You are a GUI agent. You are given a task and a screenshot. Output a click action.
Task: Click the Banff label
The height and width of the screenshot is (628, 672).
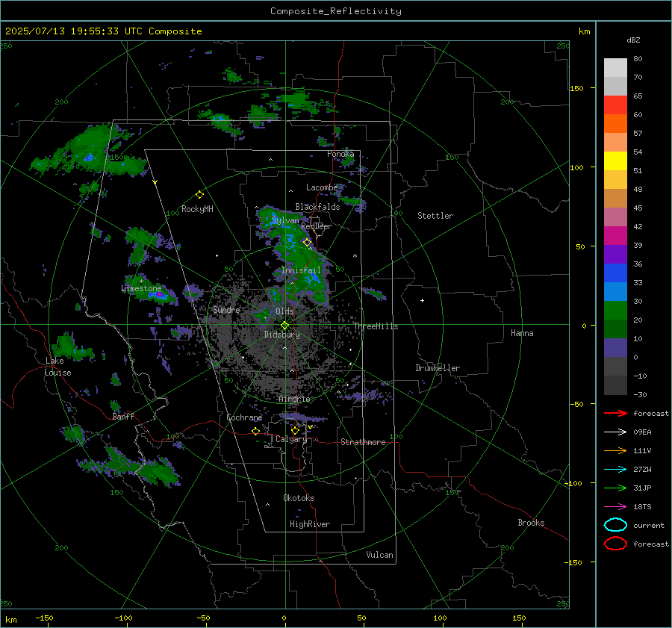(123, 416)
